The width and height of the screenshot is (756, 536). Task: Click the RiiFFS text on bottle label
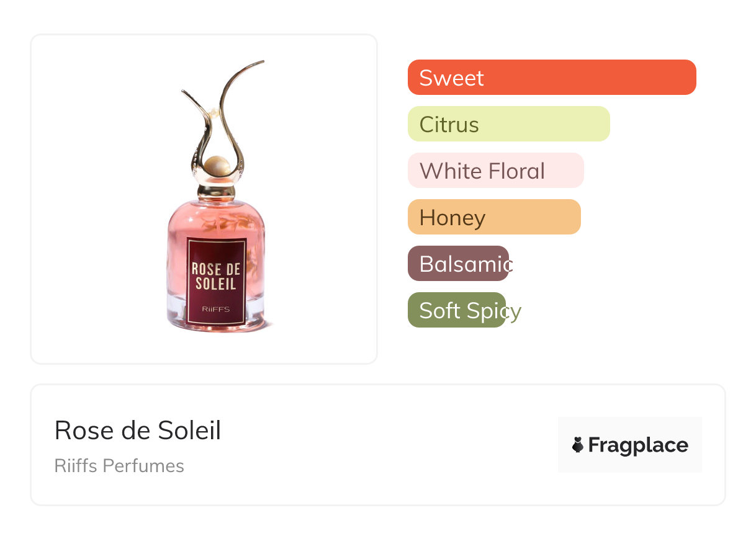click(216, 309)
